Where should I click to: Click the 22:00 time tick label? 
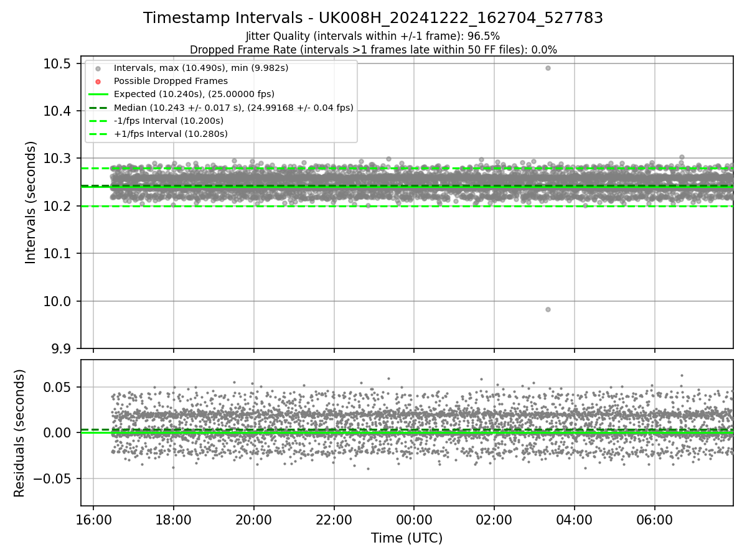[x=334, y=519]
